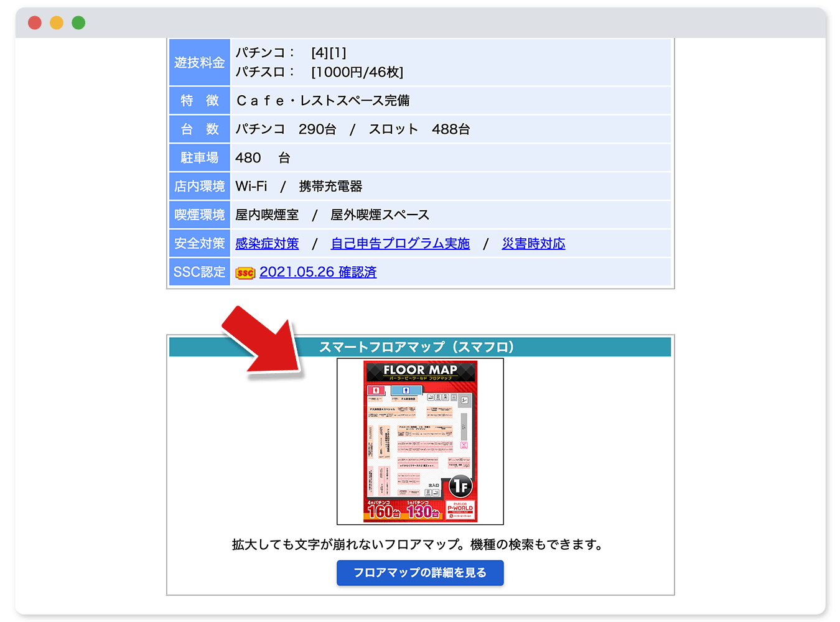This screenshot has width=840, height=622.
Task: Select the 特 徴 header cell
Action: (x=200, y=101)
